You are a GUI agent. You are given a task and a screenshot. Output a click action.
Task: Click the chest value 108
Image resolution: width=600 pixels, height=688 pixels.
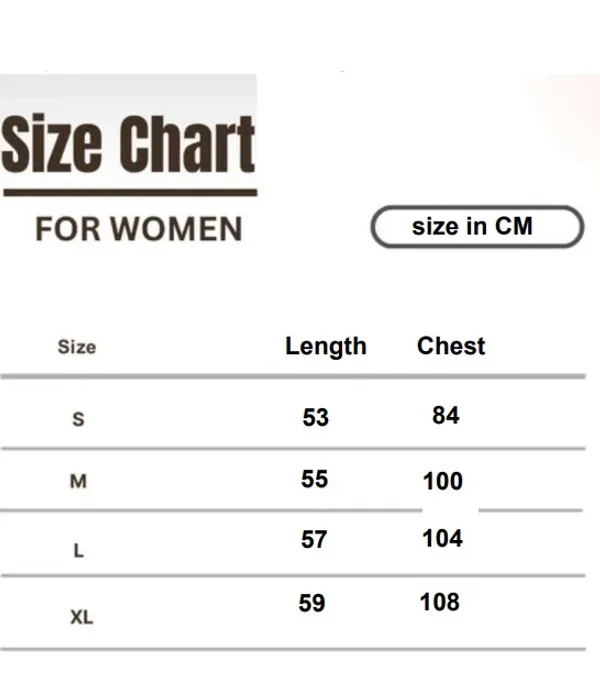440,602
